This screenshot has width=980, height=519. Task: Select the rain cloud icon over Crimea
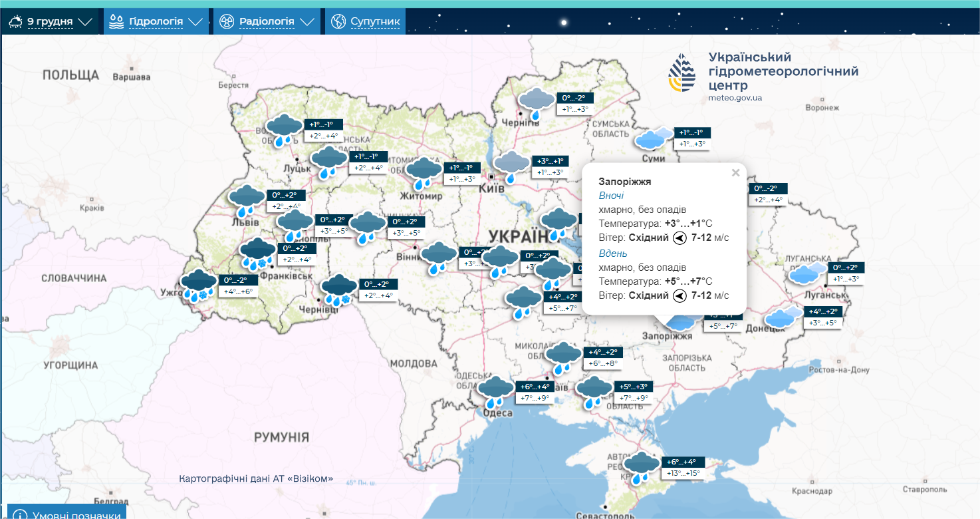(641, 467)
